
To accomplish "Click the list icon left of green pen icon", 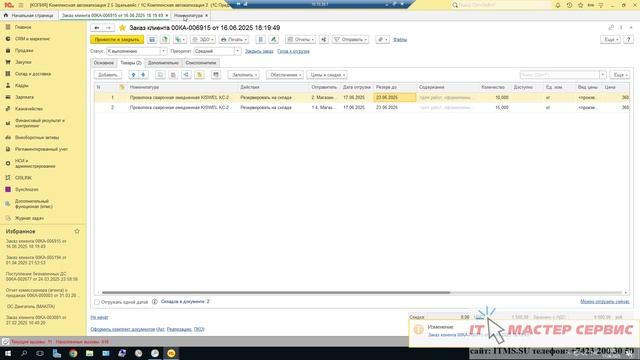I will click(260, 40).
